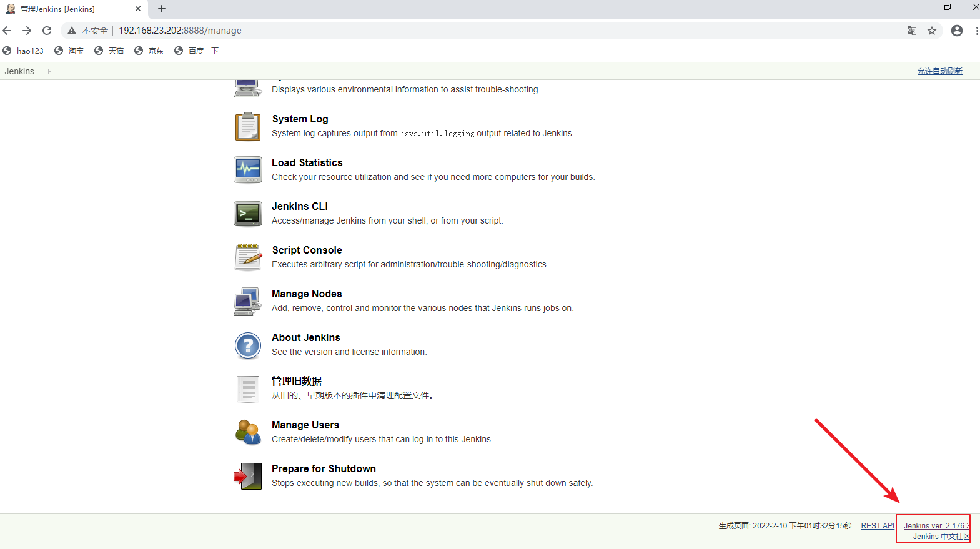Open a new browser tab
Viewport: 980px width, 549px height.
click(x=162, y=9)
